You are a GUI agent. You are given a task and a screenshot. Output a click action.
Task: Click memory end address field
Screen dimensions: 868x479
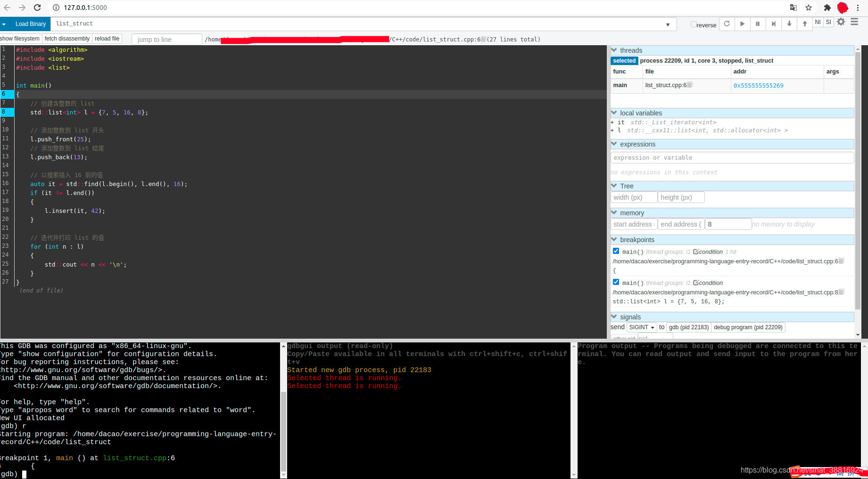tap(681, 224)
